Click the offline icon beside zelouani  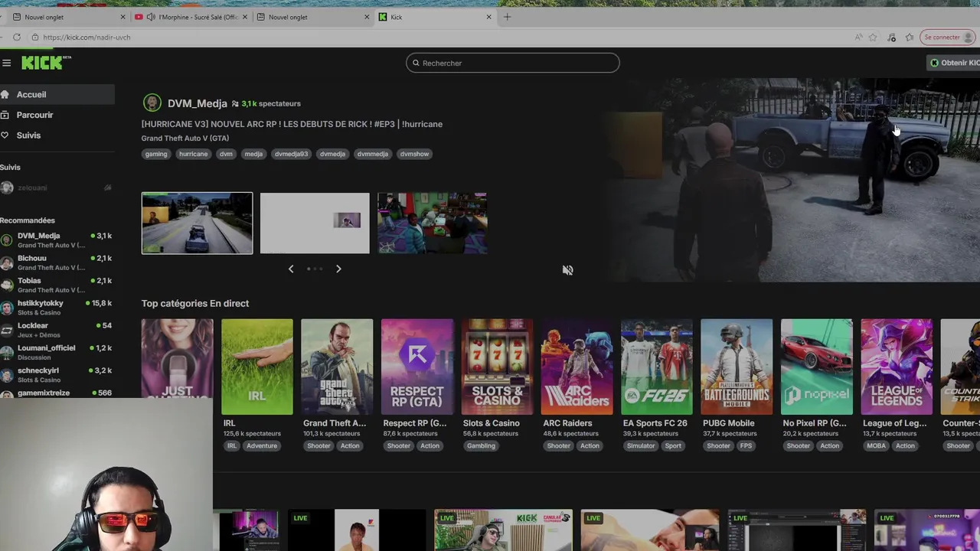click(107, 187)
